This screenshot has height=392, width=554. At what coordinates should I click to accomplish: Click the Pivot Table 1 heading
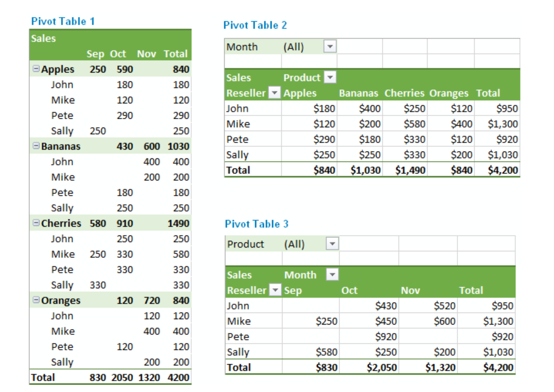[x=63, y=21]
